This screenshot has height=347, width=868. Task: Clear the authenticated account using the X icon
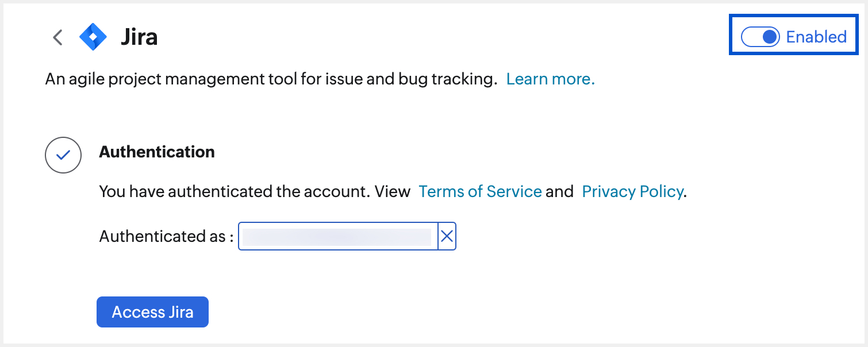pos(447,236)
